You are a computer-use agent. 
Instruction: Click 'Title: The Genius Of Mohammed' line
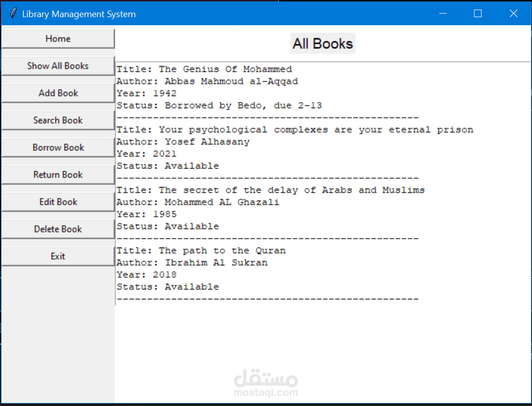click(204, 69)
